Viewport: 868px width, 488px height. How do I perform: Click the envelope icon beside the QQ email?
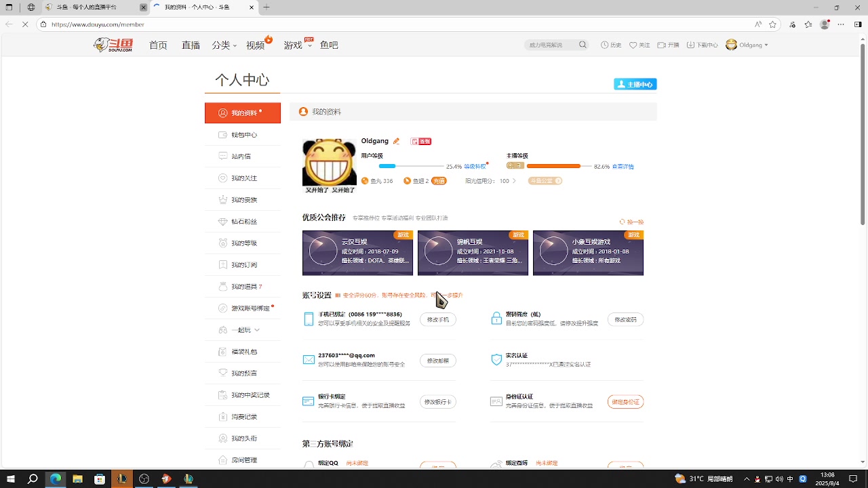309,360
